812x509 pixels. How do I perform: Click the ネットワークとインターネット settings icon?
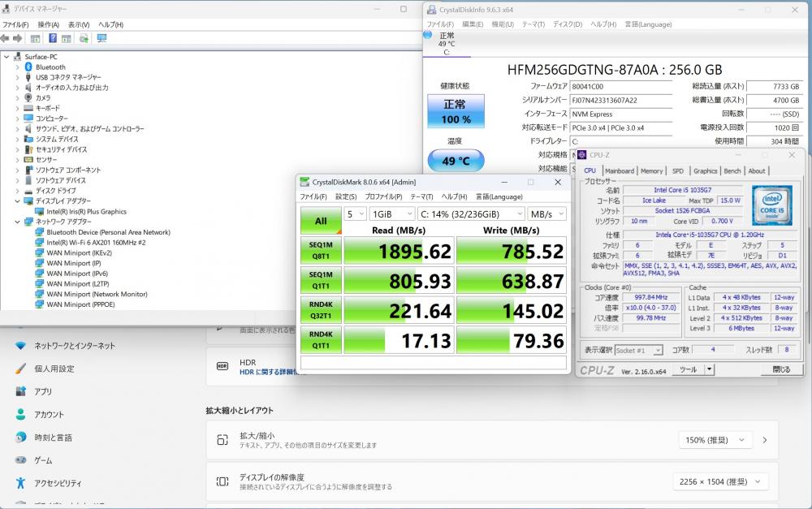[x=20, y=345]
